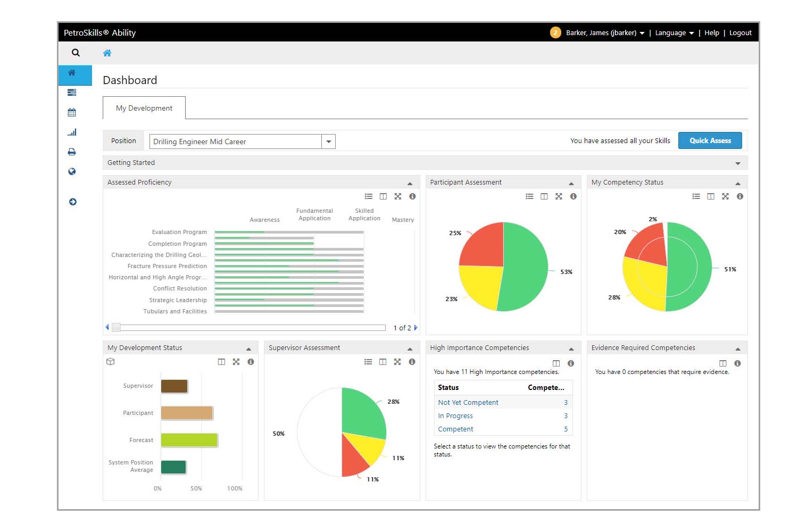798x532 pixels.
Task: Select the My Development tab
Action: 144,108
